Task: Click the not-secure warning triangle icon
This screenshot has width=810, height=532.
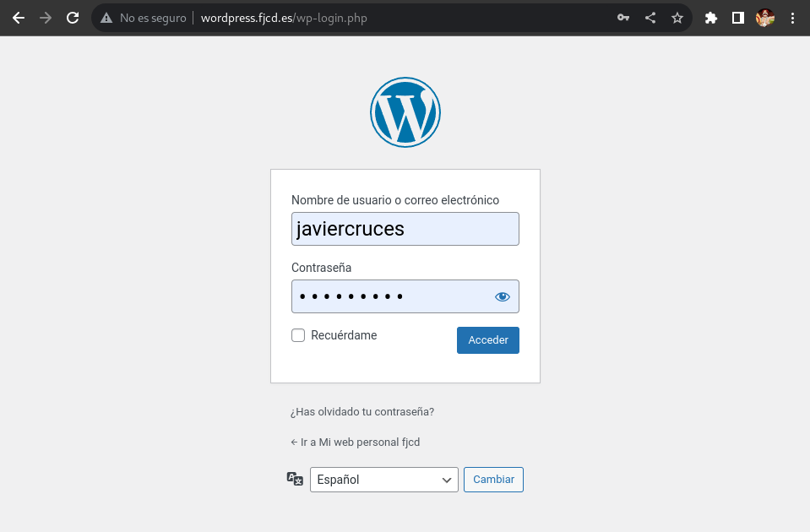Action: click(x=106, y=18)
